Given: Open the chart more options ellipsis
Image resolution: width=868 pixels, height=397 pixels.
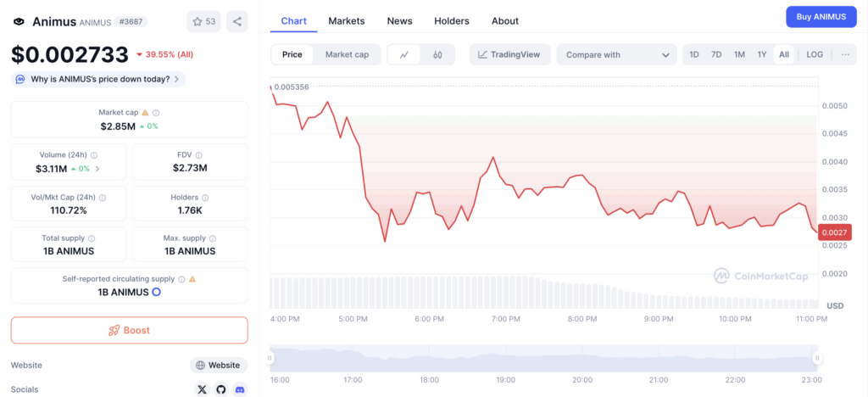Looking at the screenshot, I should coord(844,54).
